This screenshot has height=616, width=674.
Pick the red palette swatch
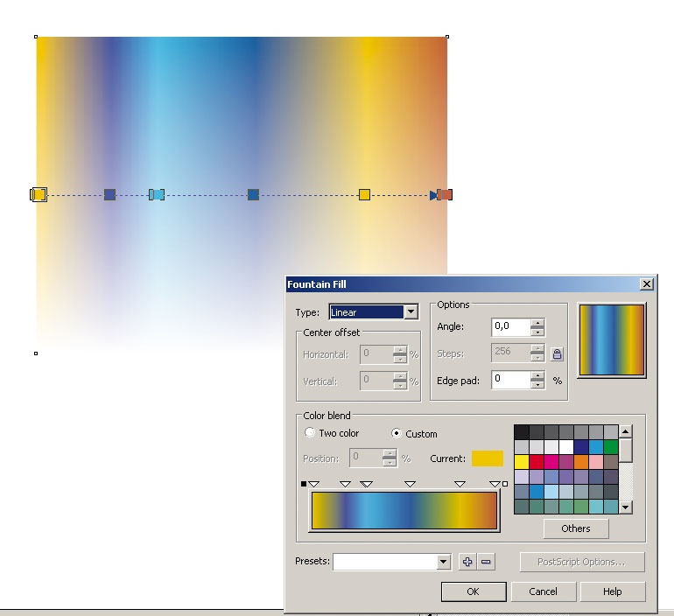pos(537,462)
